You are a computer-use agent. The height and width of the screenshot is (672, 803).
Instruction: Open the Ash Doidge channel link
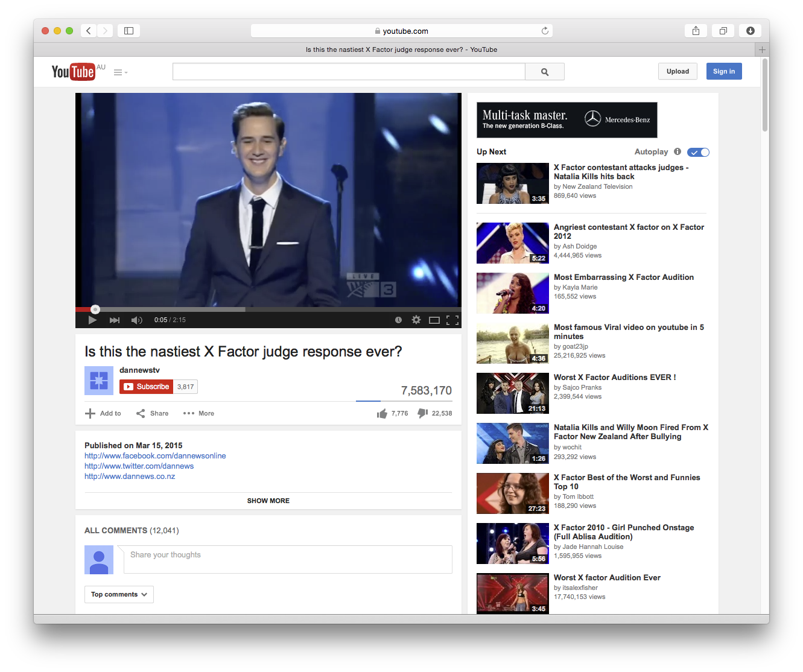tap(579, 247)
